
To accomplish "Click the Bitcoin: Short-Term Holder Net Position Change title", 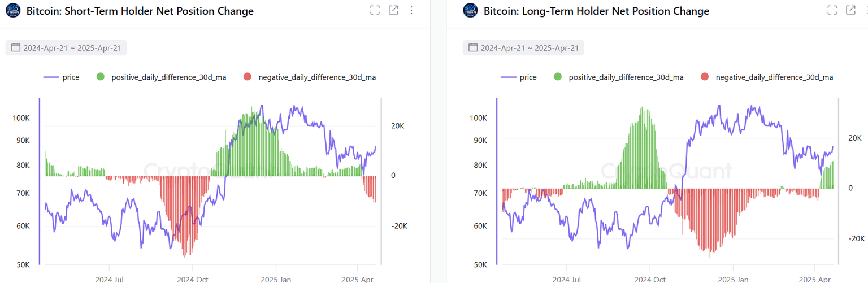I will [x=140, y=11].
